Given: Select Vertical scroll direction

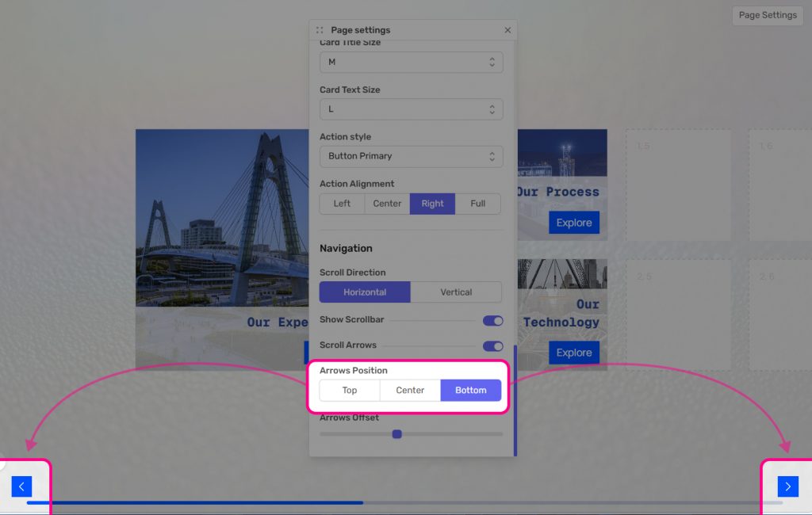Looking at the screenshot, I should tap(456, 292).
